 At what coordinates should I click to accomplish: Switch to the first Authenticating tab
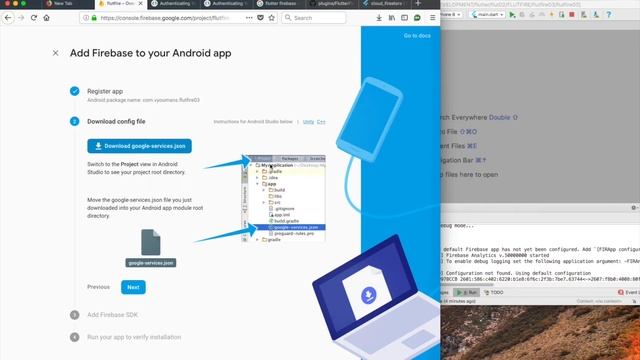[x=174, y=4]
